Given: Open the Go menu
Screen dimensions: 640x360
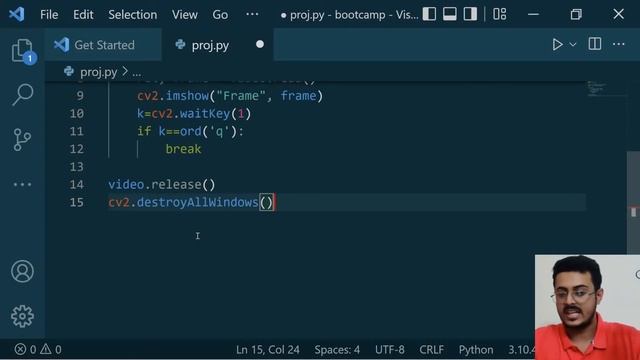Looking at the screenshot, I should coord(220,15).
